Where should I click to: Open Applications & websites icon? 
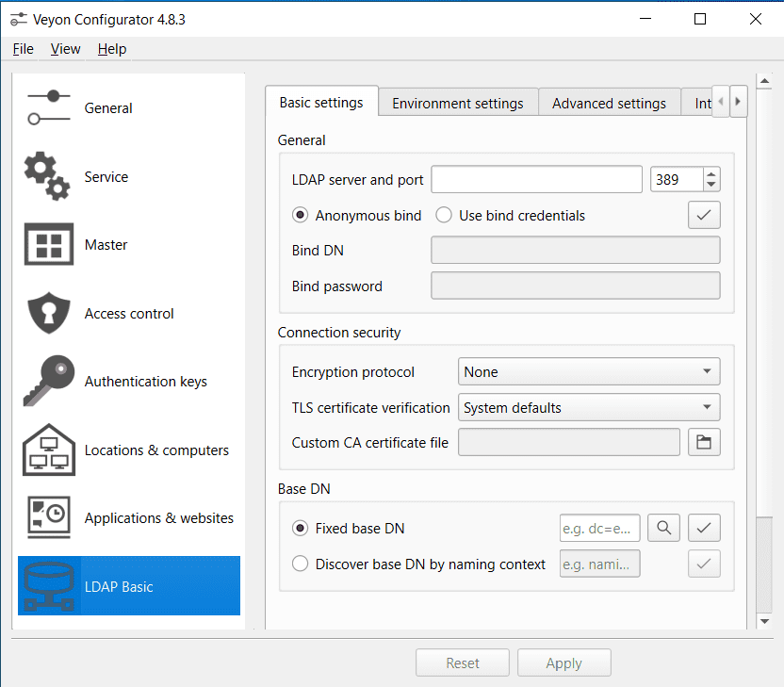(47, 518)
